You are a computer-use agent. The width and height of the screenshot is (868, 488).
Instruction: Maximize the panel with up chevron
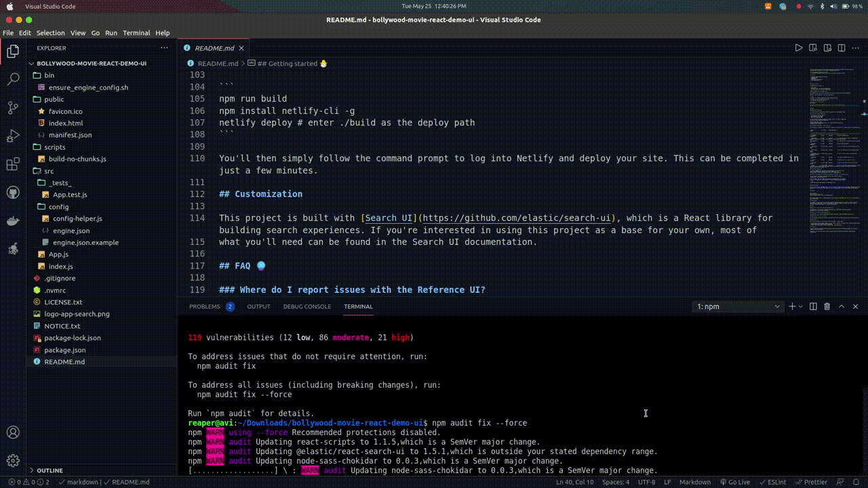842,306
